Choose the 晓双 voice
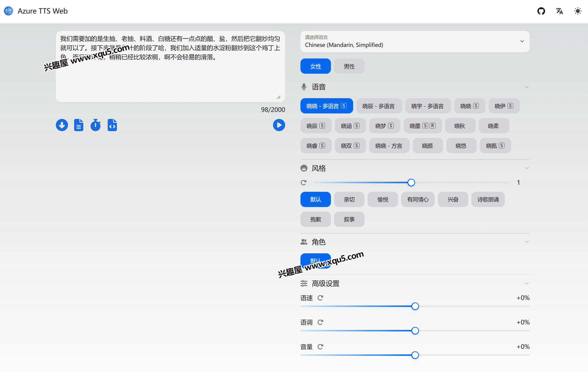 pyautogui.click(x=350, y=146)
